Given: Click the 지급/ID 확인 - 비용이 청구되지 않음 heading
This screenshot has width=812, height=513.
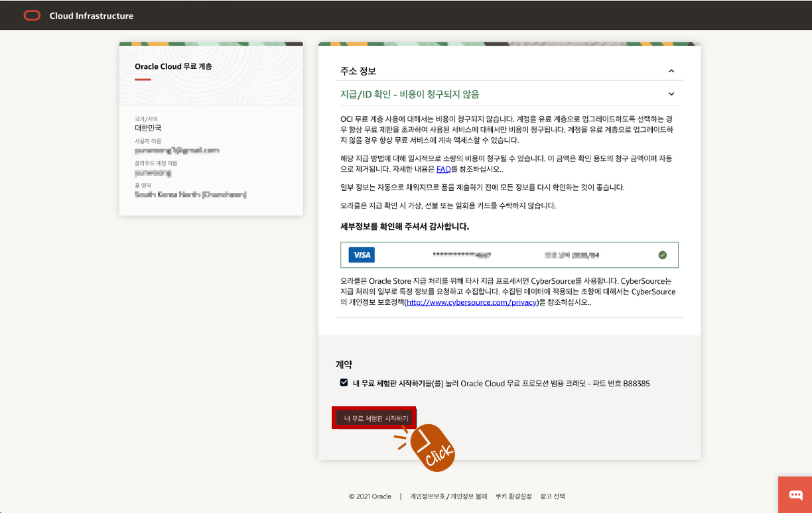Looking at the screenshot, I should tap(409, 94).
